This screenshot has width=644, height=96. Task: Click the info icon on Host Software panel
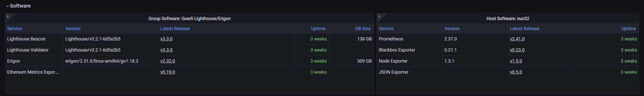pyautogui.click(x=379, y=16)
